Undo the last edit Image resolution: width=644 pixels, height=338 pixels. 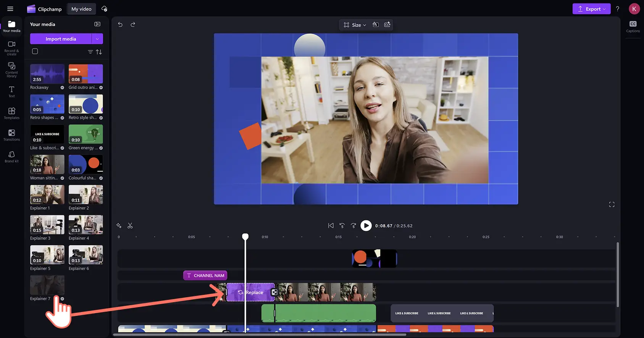120,24
